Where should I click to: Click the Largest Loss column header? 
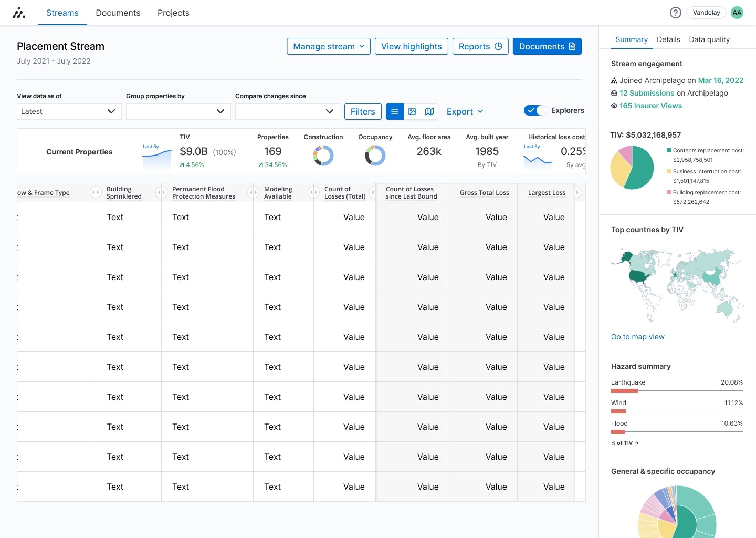(x=547, y=193)
